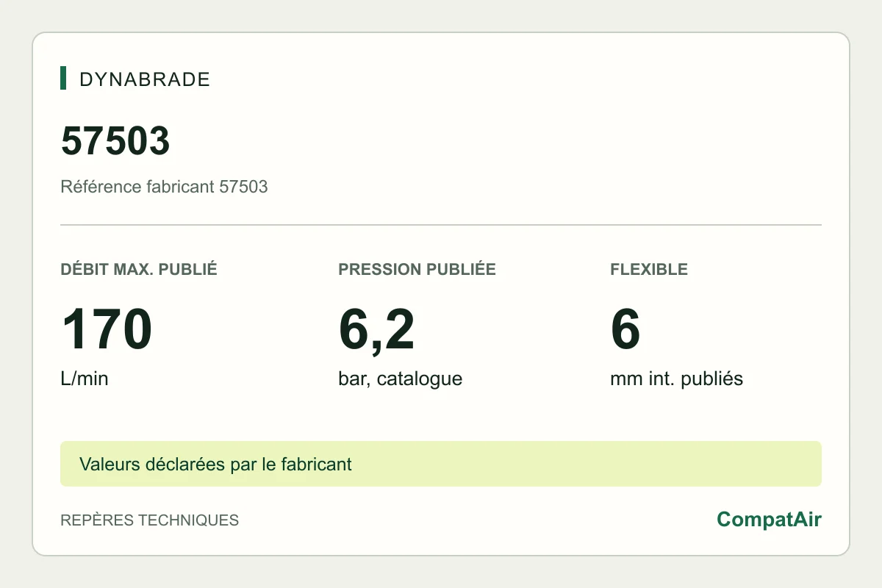Click the 'PRESSION PUBLIÉE' label
Screen dimensions: 882x588
click(417, 269)
